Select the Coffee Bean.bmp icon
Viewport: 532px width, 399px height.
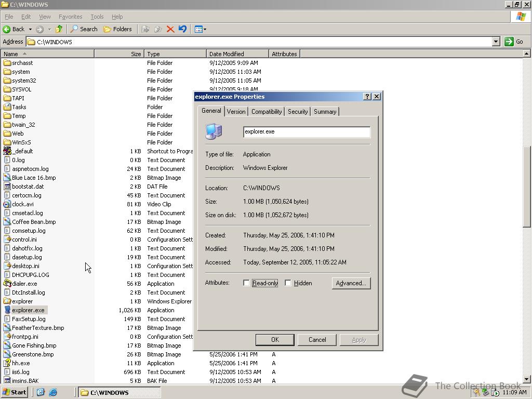(7, 221)
